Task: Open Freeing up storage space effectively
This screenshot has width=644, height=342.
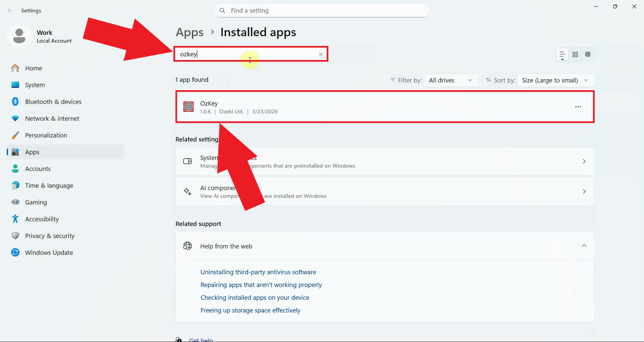Action: pos(250,310)
